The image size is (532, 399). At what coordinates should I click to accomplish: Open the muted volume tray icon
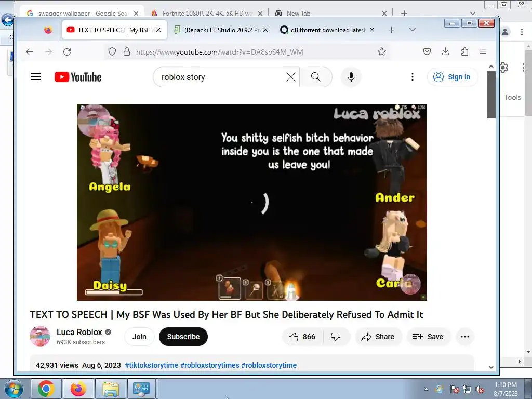tap(480, 390)
